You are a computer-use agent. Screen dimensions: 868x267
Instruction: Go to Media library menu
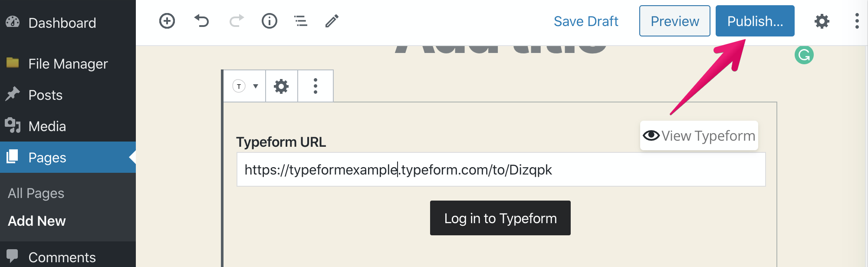tap(47, 126)
